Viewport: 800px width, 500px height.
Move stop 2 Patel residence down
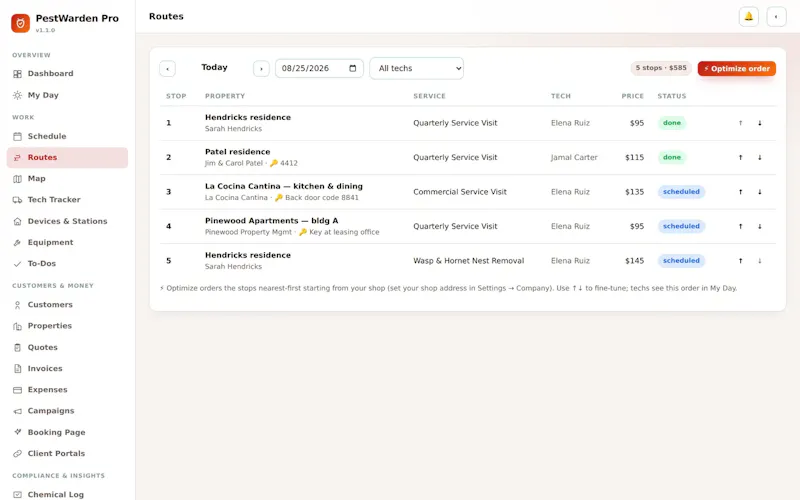pos(760,158)
